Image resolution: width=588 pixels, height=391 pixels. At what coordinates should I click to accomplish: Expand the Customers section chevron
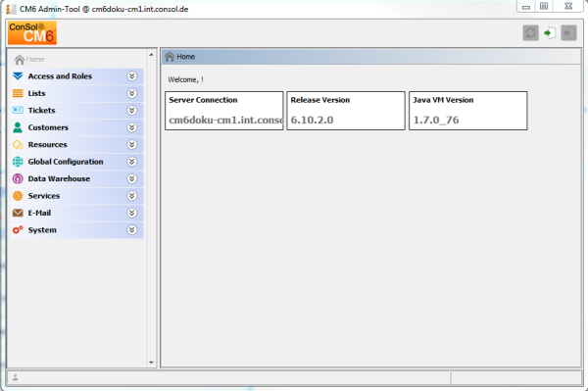tap(132, 127)
